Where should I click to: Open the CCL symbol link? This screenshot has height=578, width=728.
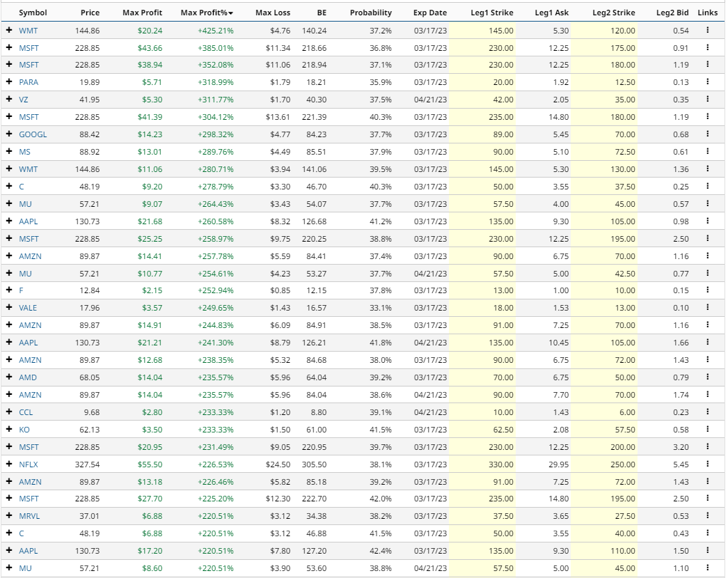pos(26,412)
